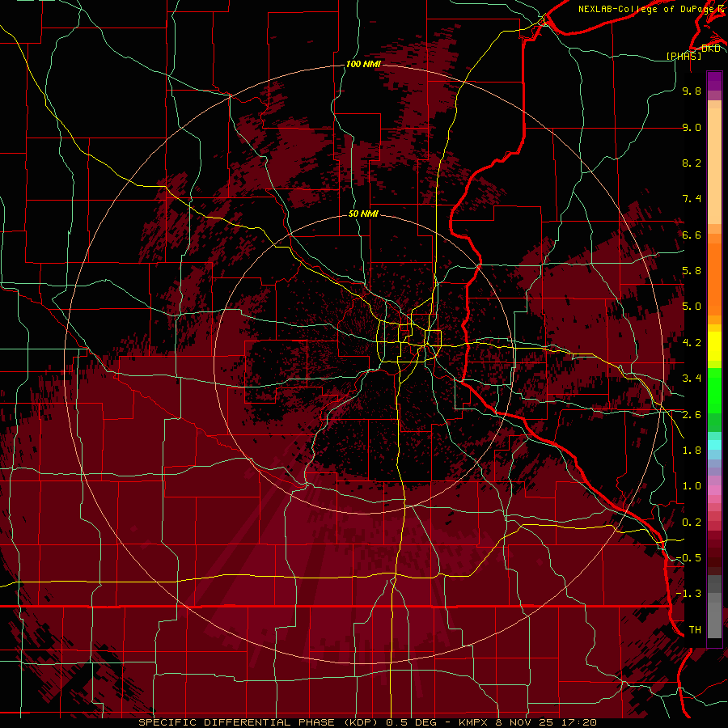Pick the orange segment of the color bar
The image size is (728, 728).
pos(714,278)
